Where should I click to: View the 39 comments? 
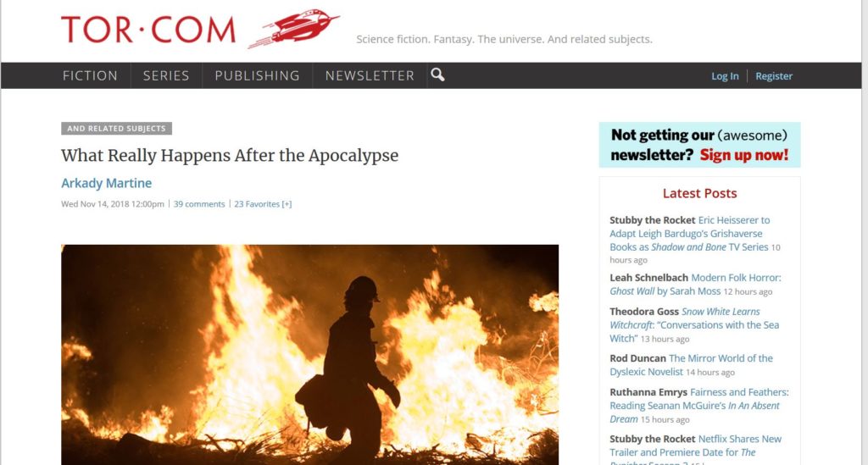[x=199, y=204]
